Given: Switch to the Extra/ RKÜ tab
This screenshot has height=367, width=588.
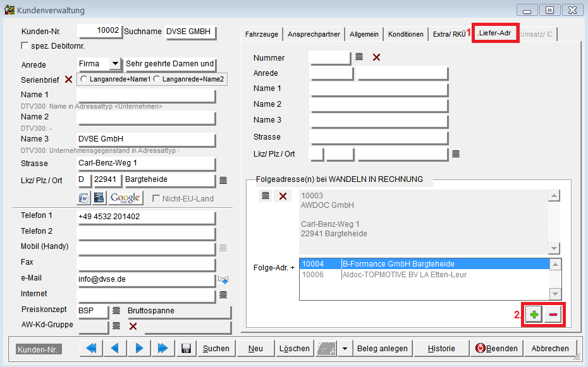Looking at the screenshot, I should [x=450, y=34].
